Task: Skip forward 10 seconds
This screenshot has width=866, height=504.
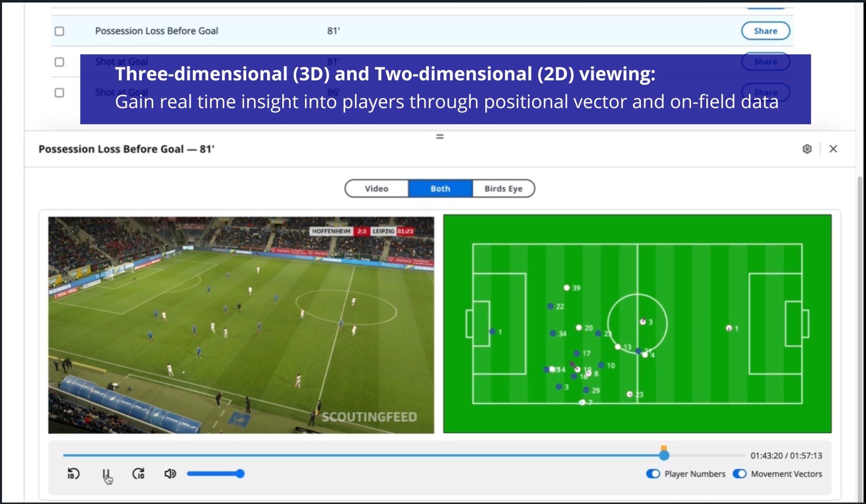Action: point(138,473)
